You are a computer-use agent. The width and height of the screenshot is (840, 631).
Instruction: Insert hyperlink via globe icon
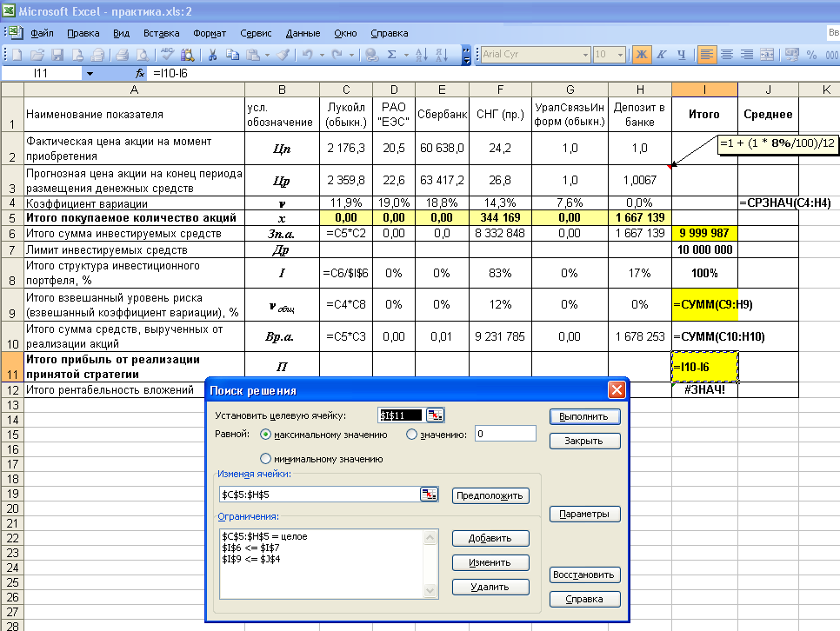(x=371, y=55)
